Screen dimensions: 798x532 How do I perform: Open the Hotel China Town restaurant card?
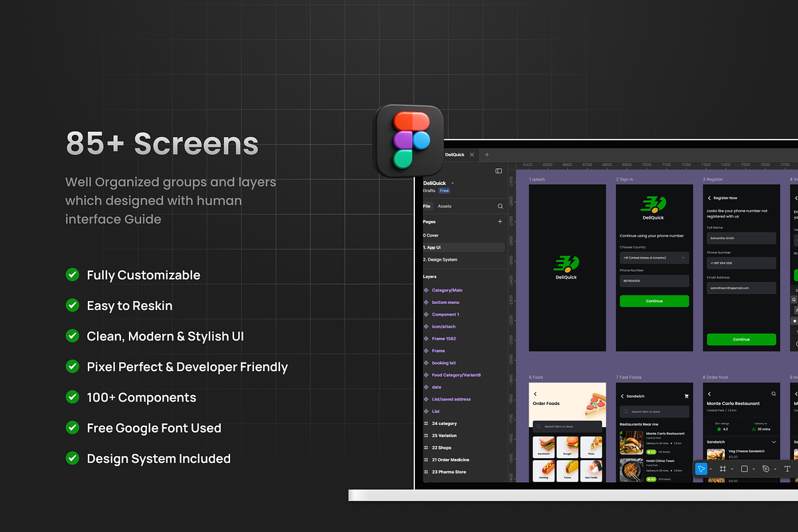pos(654,469)
